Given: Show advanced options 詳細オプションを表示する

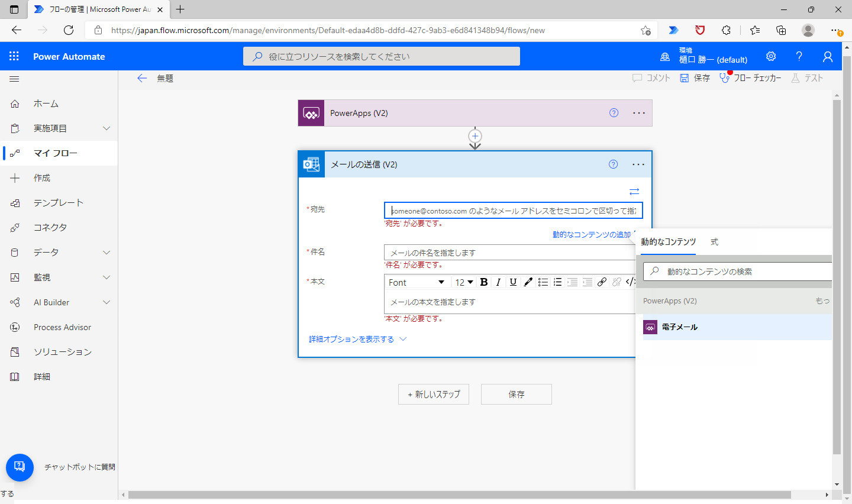Looking at the screenshot, I should point(357,339).
